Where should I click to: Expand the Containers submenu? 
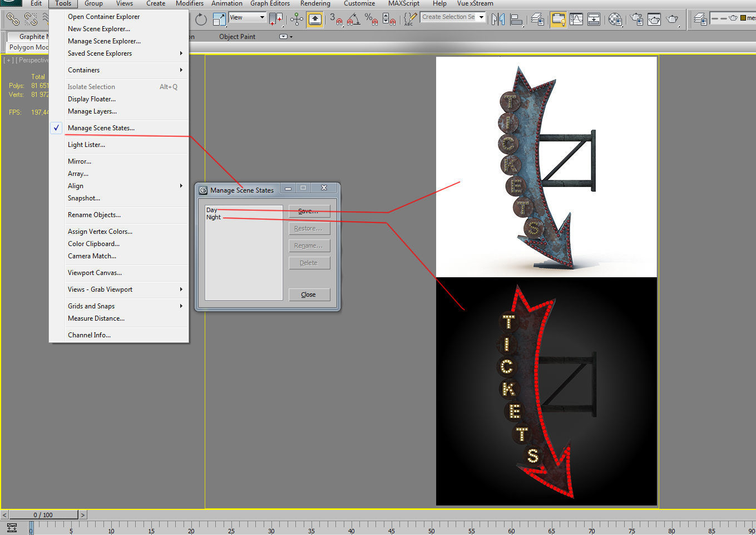pos(119,70)
